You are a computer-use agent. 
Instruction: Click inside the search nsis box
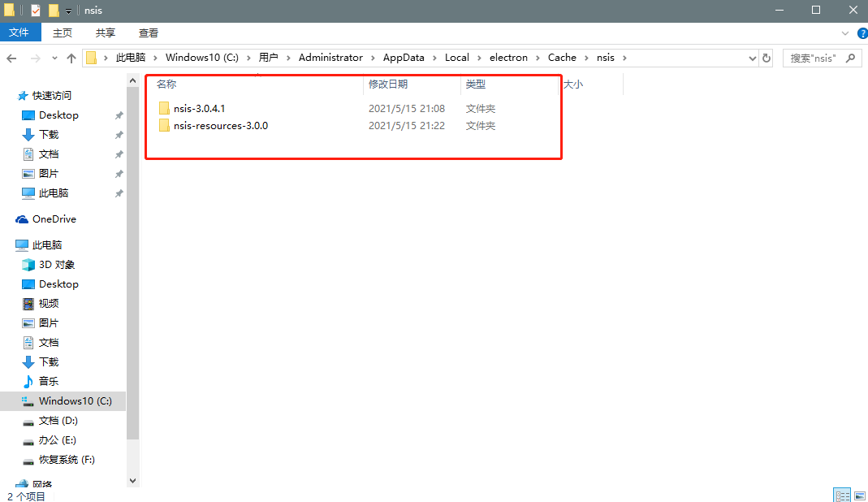812,57
